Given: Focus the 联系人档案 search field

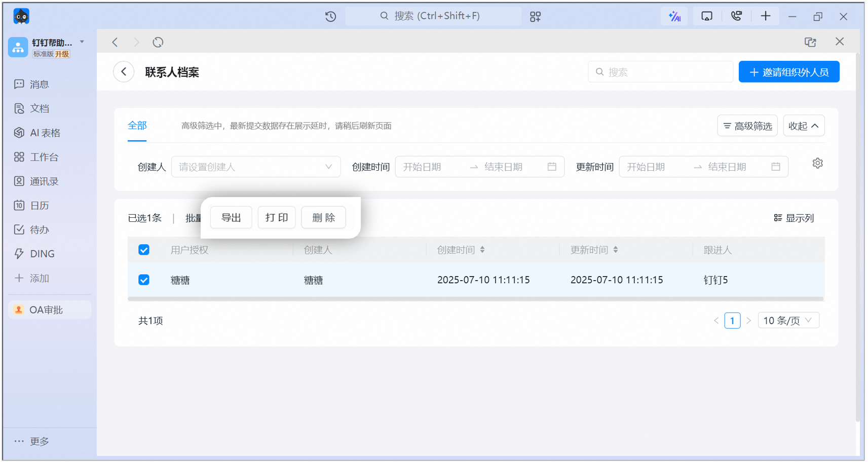Looking at the screenshot, I should coord(660,72).
